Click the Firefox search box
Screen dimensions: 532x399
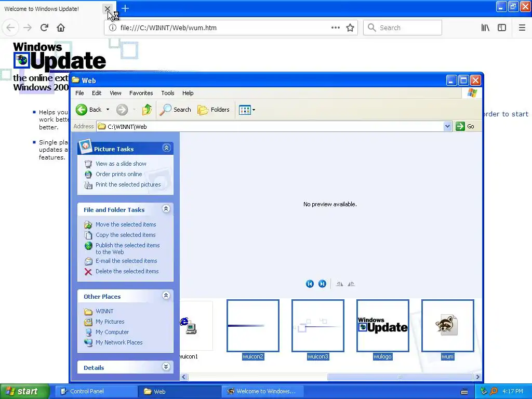point(403,28)
